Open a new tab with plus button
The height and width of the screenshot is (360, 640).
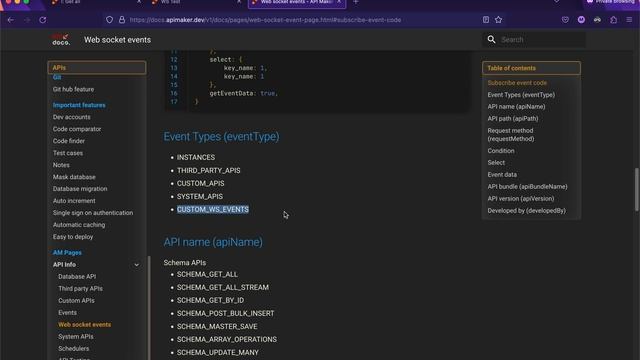(356, 2)
